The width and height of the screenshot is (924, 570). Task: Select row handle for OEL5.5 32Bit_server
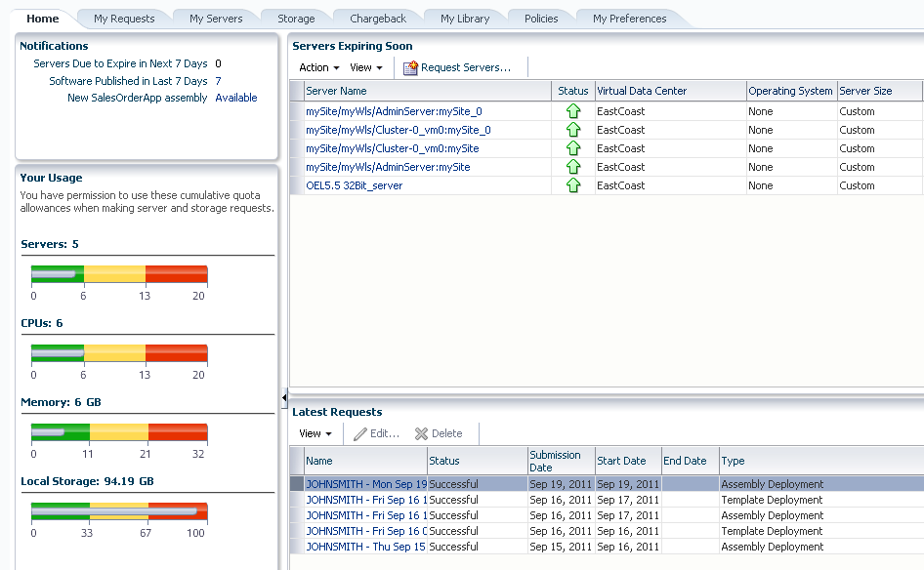click(296, 185)
